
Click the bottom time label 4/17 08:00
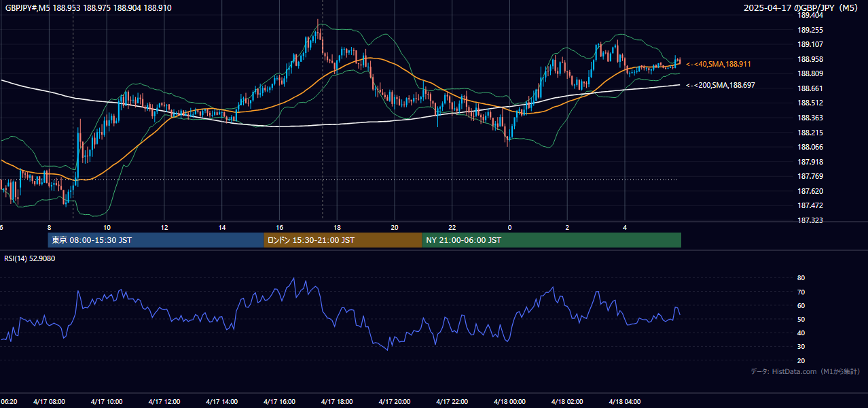point(49,402)
